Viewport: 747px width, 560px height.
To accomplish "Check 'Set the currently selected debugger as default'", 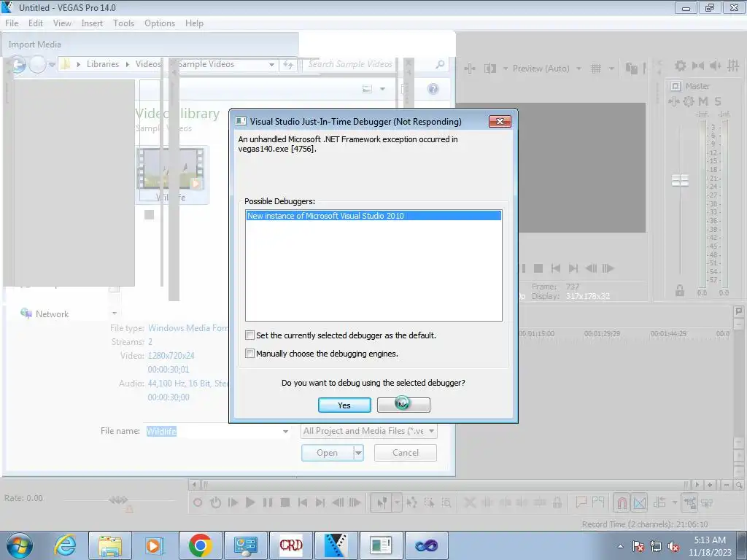I will (249, 335).
